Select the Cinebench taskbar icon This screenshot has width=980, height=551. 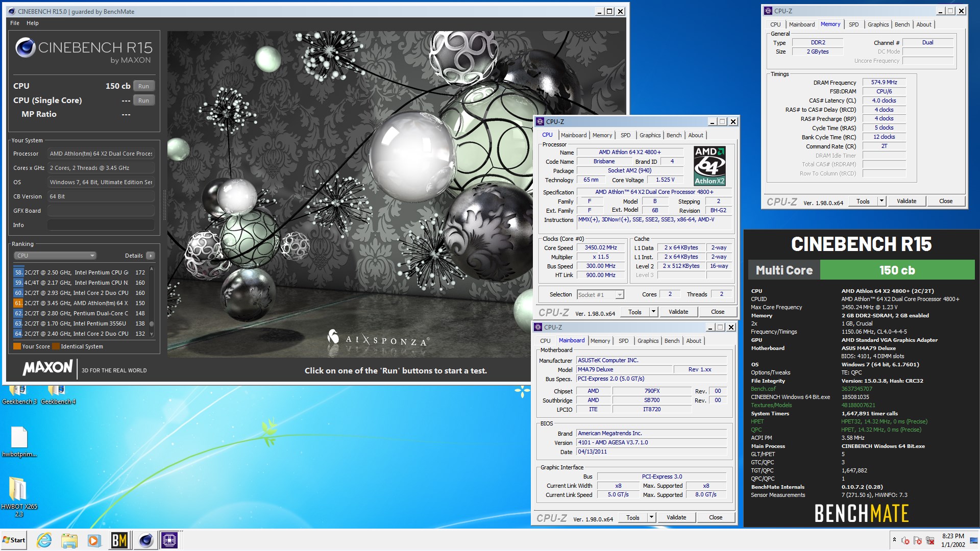[x=145, y=540]
